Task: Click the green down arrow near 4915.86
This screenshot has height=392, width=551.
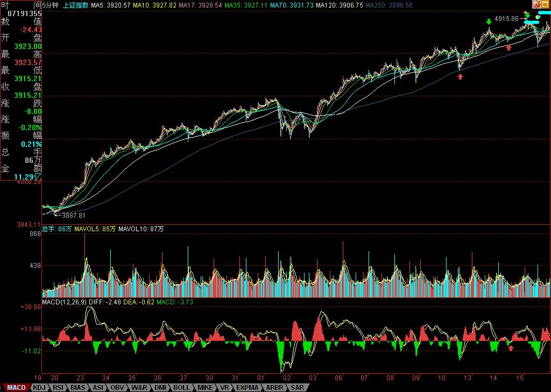Action: [527, 14]
